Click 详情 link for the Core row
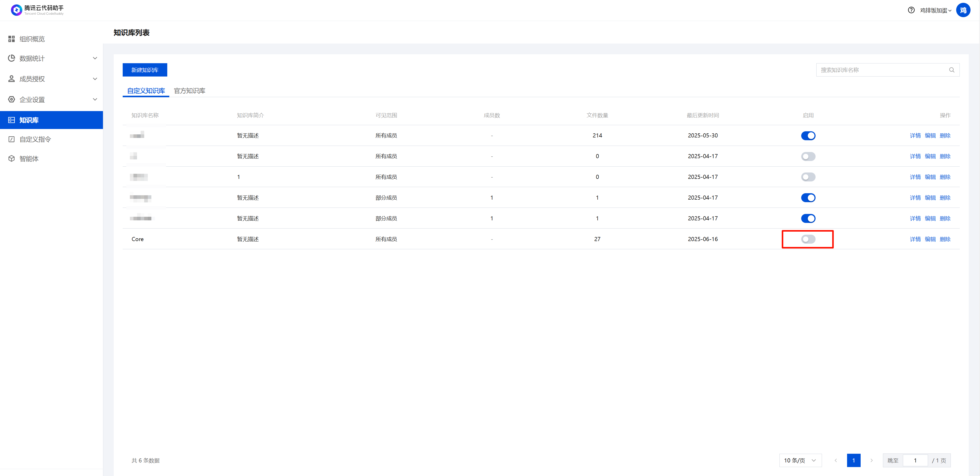Screen dimensions: 980x476 click(x=915, y=239)
